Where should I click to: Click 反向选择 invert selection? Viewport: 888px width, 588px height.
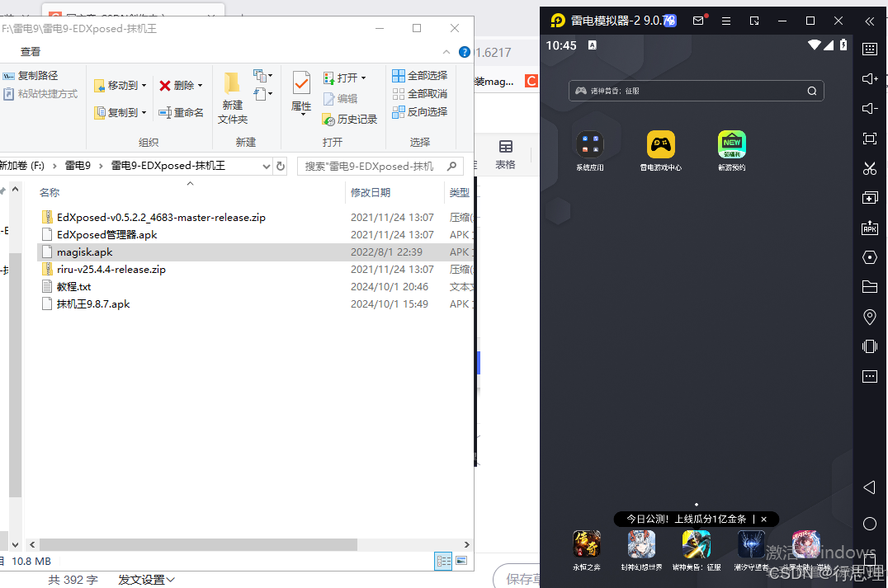point(419,112)
